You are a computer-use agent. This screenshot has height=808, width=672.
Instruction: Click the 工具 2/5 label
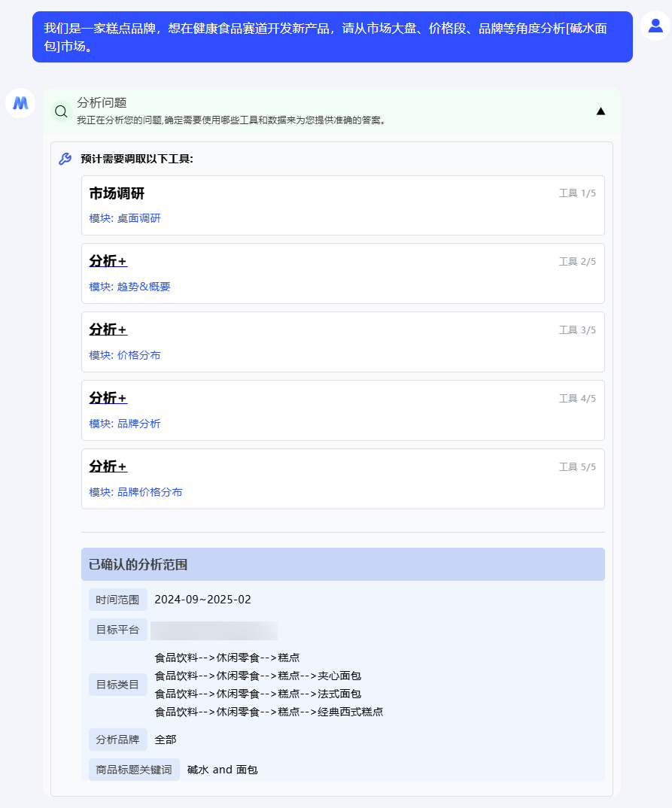click(x=577, y=262)
